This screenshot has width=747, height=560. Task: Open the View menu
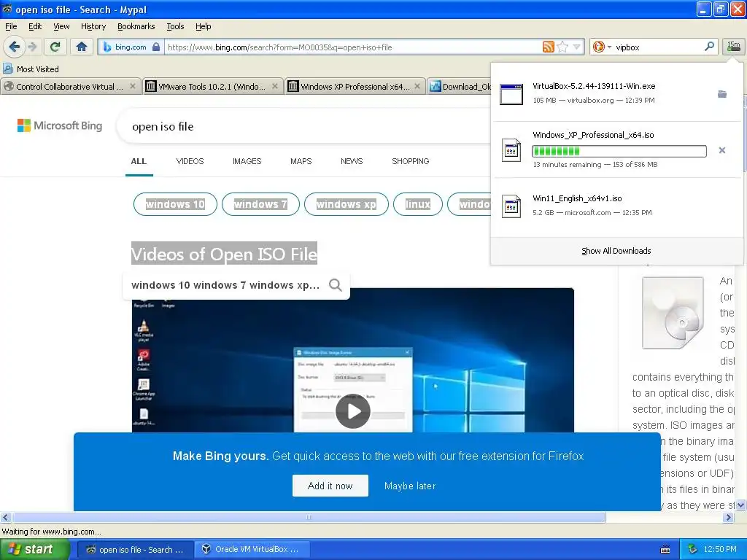coord(61,26)
